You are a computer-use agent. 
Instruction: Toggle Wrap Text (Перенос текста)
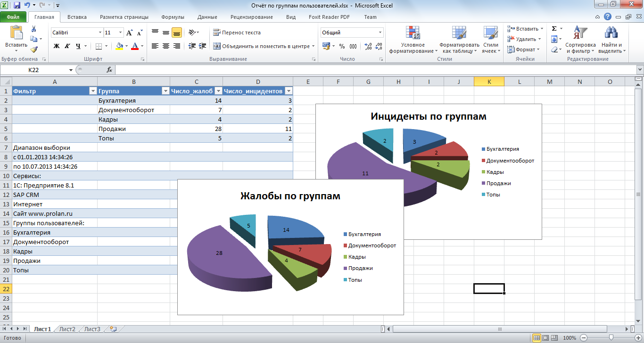tap(237, 33)
